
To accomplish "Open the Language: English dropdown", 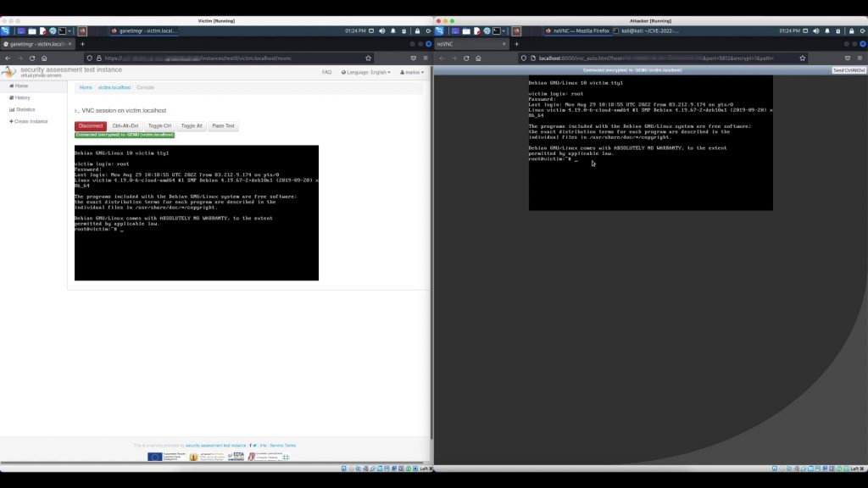I will pos(365,72).
